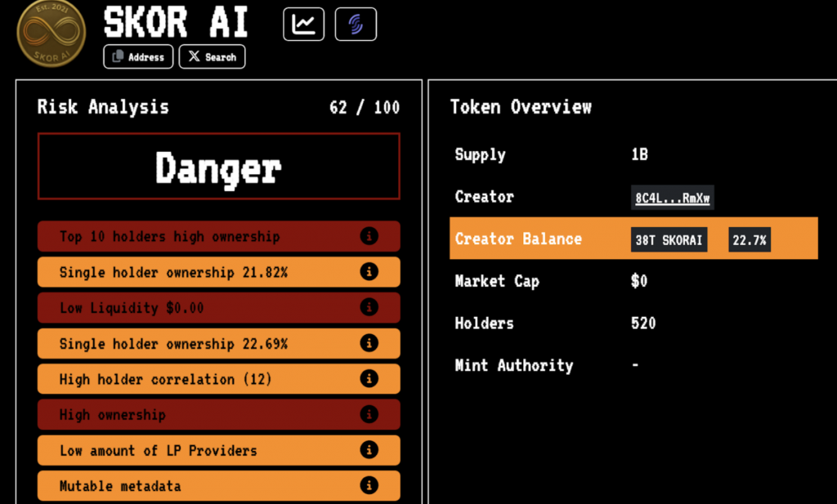This screenshot has width=837, height=504.
Task: Click the SKOR AI token title
Action: [177, 22]
